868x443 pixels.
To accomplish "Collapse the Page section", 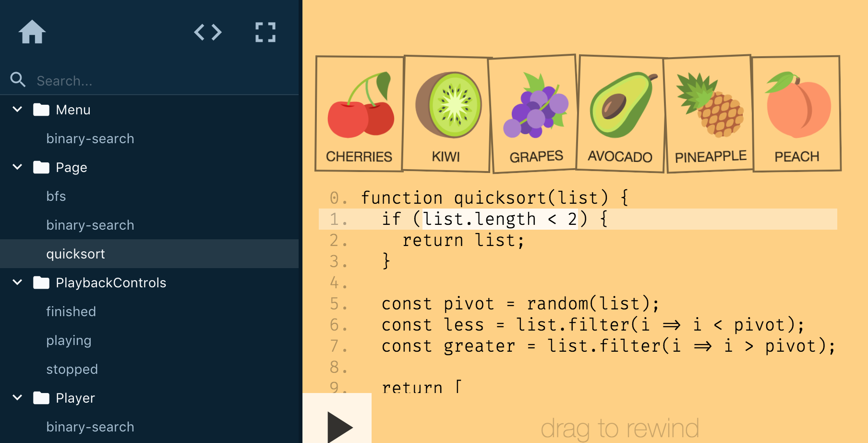I will 17,167.
